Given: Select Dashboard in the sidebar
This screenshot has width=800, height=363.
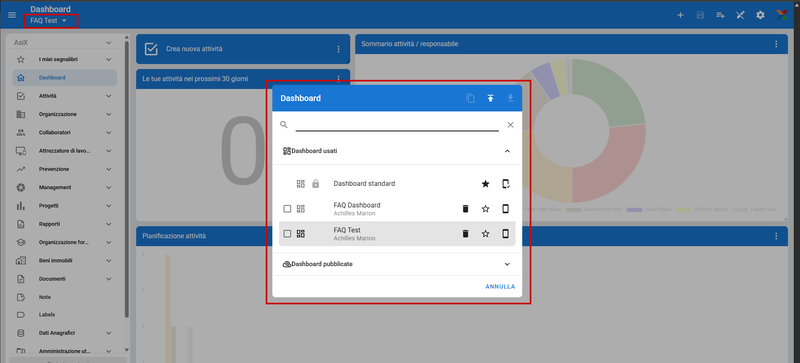Looking at the screenshot, I should (x=65, y=78).
